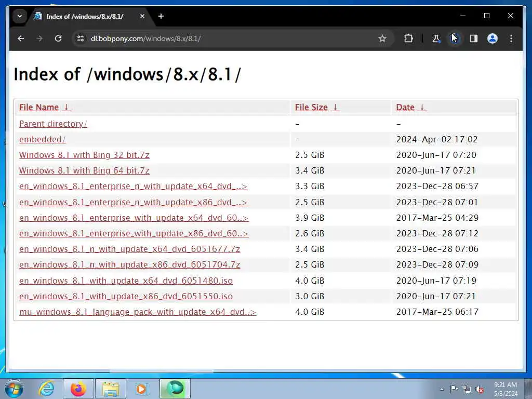This screenshot has width=532, height=399.
Task: Switch to the green browser taskbar icon
Action: 175,389
